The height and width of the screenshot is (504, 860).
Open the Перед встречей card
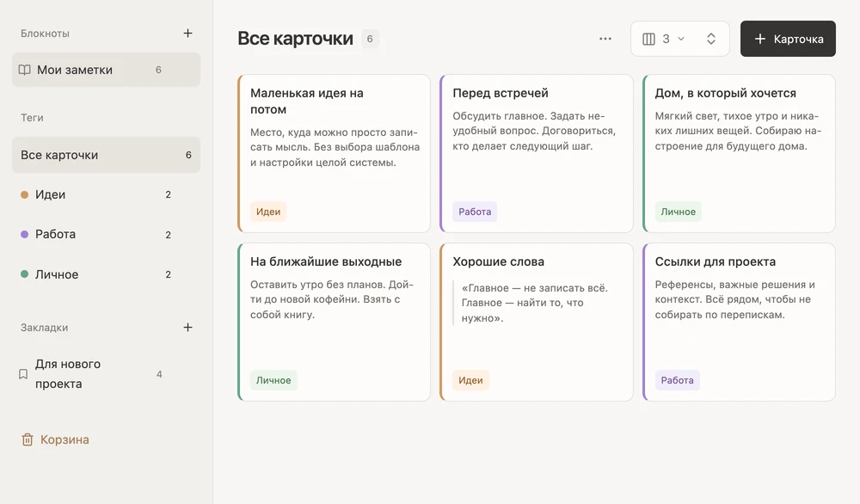point(537,154)
